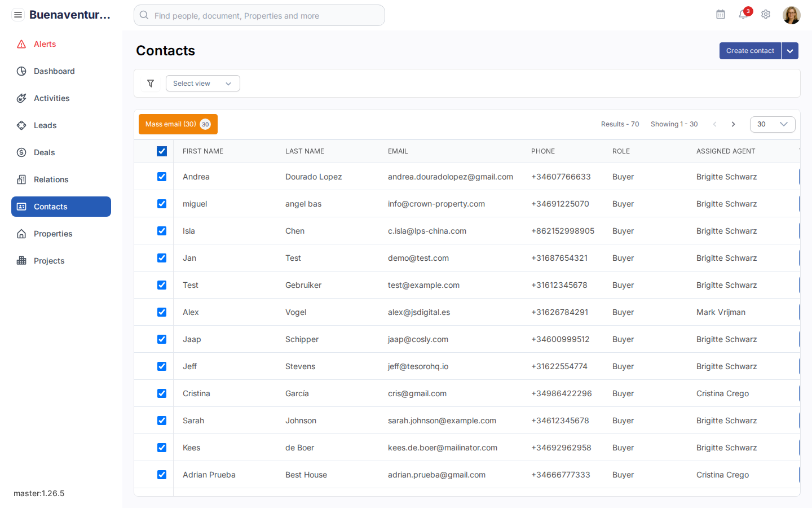Click Mark Vrijman agent cell
812x508 pixels.
721,312
